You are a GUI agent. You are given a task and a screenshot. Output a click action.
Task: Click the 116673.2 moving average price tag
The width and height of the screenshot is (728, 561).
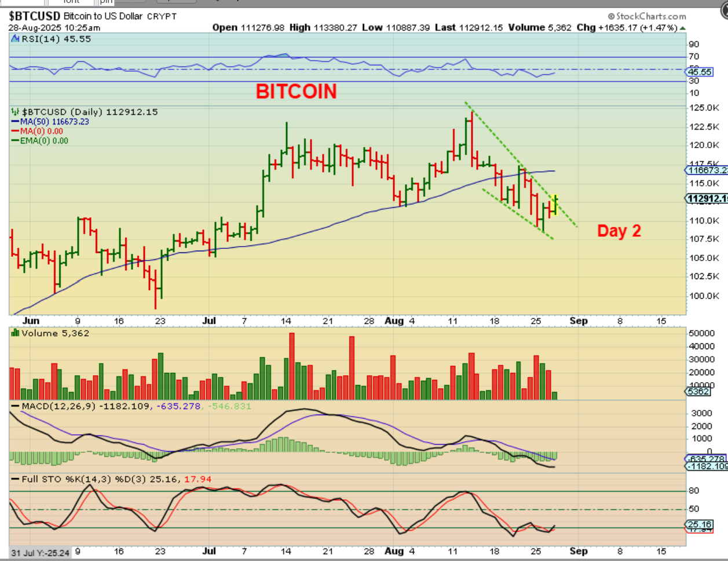tap(707, 170)
